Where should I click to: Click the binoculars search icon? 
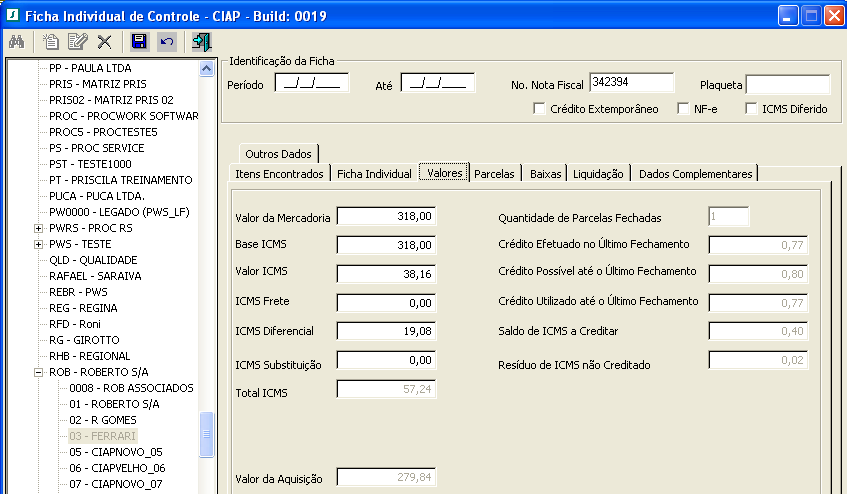click(x=16, y=41)
